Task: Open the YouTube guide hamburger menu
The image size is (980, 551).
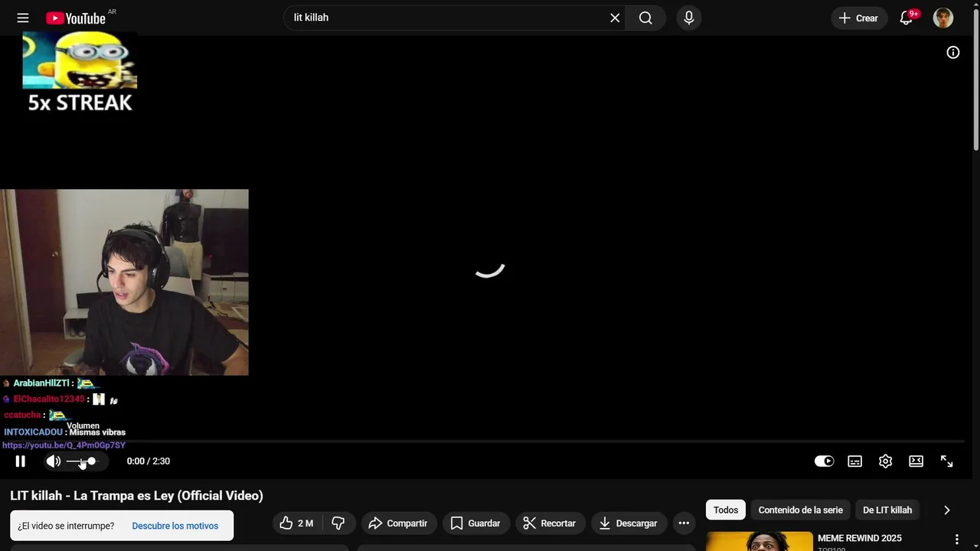Action: pyautogui.click(x=23, y=18)
